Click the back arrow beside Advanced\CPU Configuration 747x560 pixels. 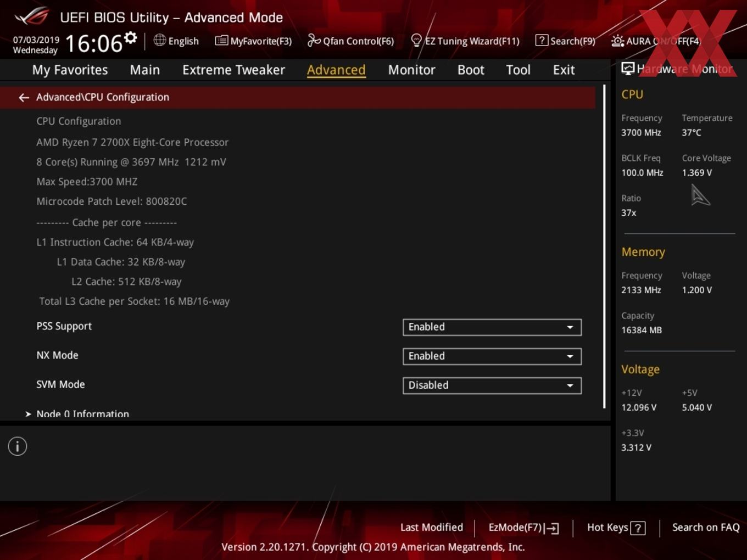[24, 98]
